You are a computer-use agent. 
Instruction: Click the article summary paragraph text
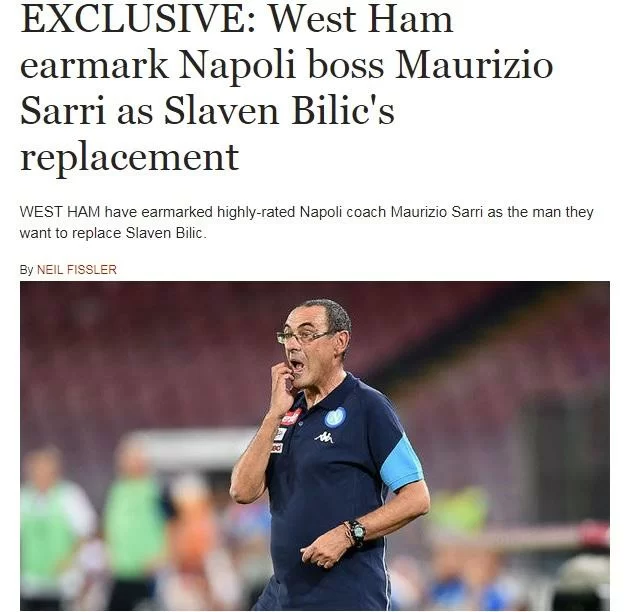[x=306, y=222]
